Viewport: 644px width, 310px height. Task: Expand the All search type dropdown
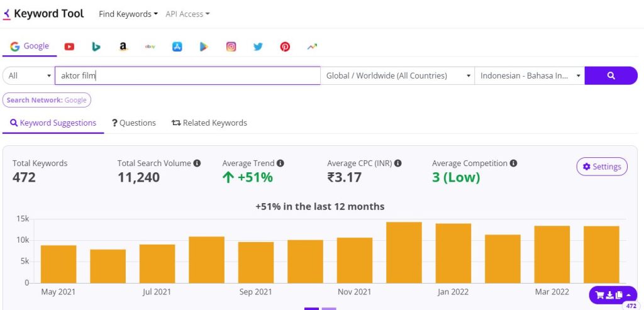(x=29, y=76)
